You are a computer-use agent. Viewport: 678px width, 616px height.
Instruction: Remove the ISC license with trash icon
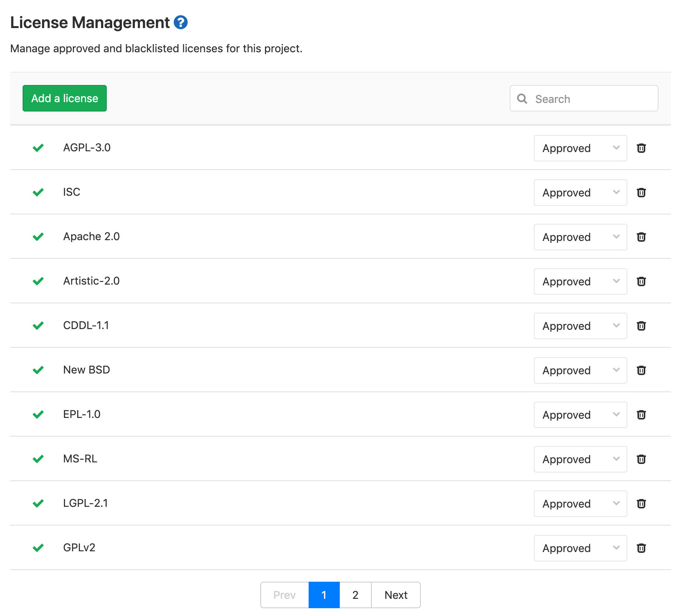(641, 193)
